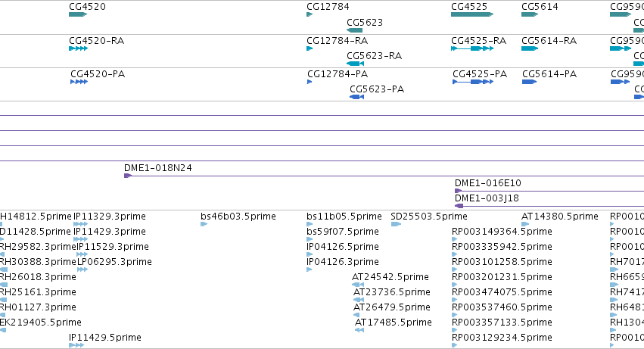Viewport: 644px width, 349px height.
Task: Click the AT24542.5prime EST label
Action: coord(390,276)
